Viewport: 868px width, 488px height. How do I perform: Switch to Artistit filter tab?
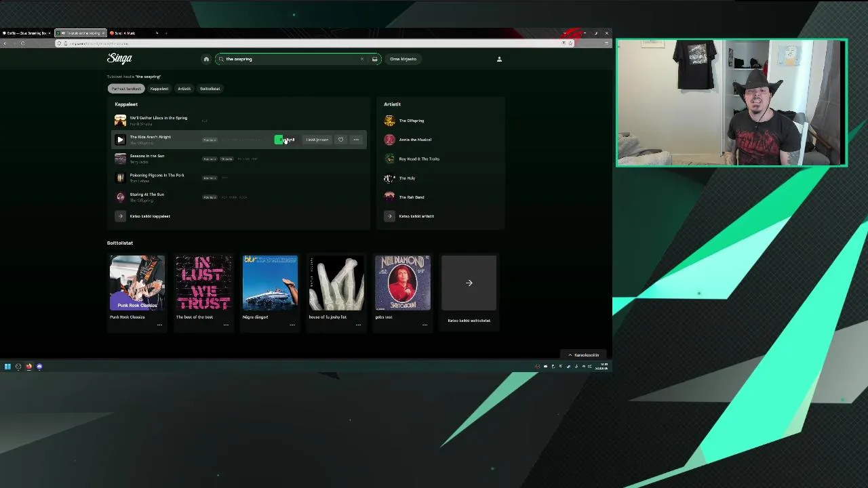[184, 89]
